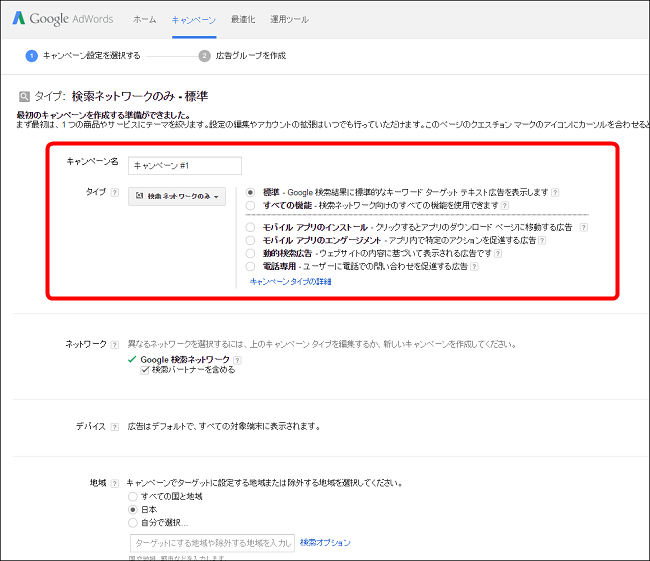The height and width of the screenshot is (561, 650).
Task: Select 電話専用 radio button
Action: pyautogui.click(x=250, y=266)
